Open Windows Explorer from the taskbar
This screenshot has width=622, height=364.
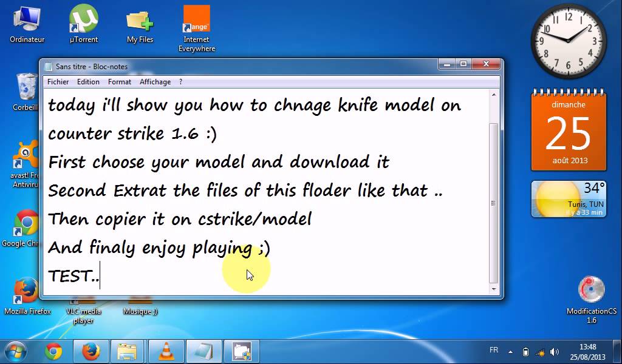pos(128,351)
